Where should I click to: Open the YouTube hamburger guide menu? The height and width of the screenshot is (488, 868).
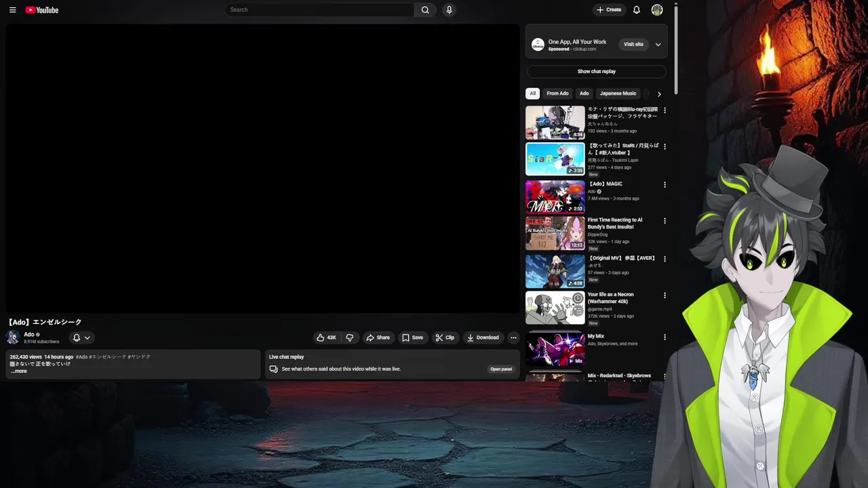12,10
